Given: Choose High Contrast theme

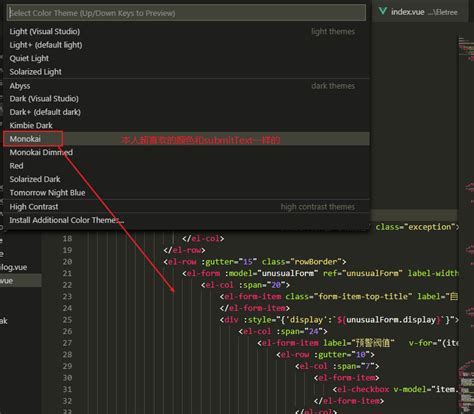Looking at the screenshot, I should [x=186, y=207].
